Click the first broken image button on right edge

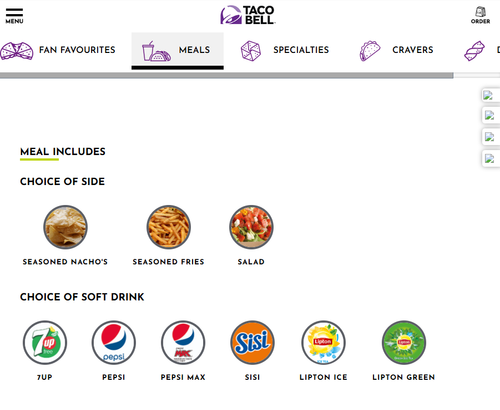tap(490, 96)
